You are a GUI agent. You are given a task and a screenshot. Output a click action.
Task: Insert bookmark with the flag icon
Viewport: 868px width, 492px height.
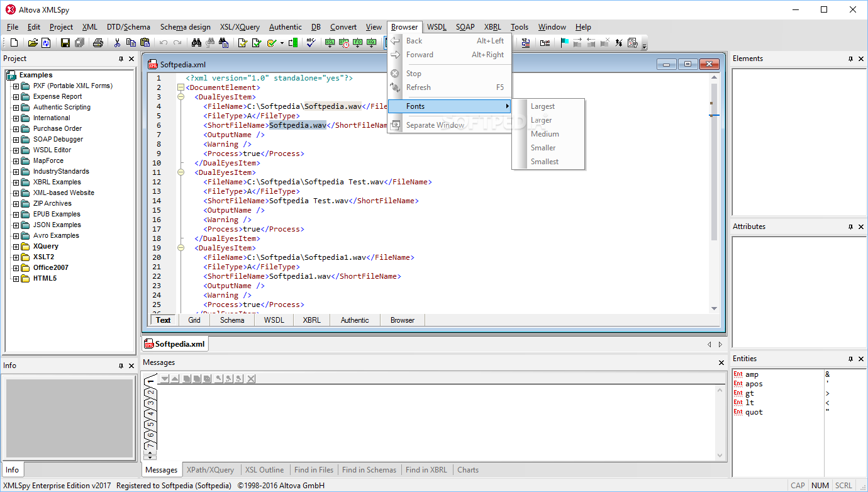coord(565,43)
